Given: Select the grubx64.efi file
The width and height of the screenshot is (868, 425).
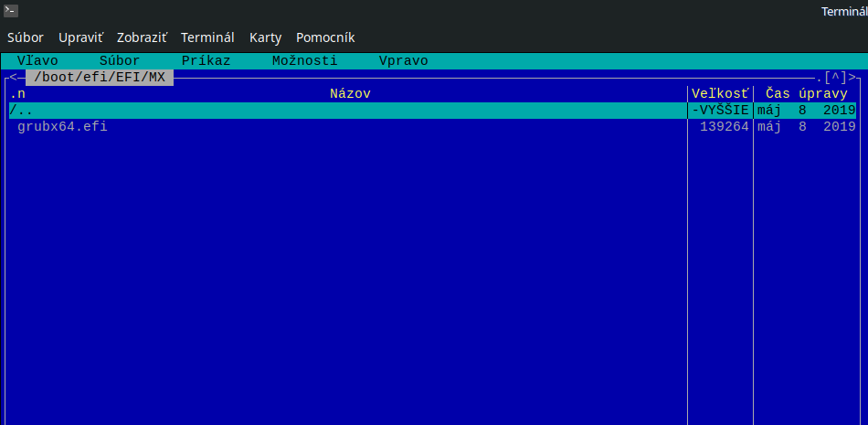Looking at the screenshot, I should (62, 127).
